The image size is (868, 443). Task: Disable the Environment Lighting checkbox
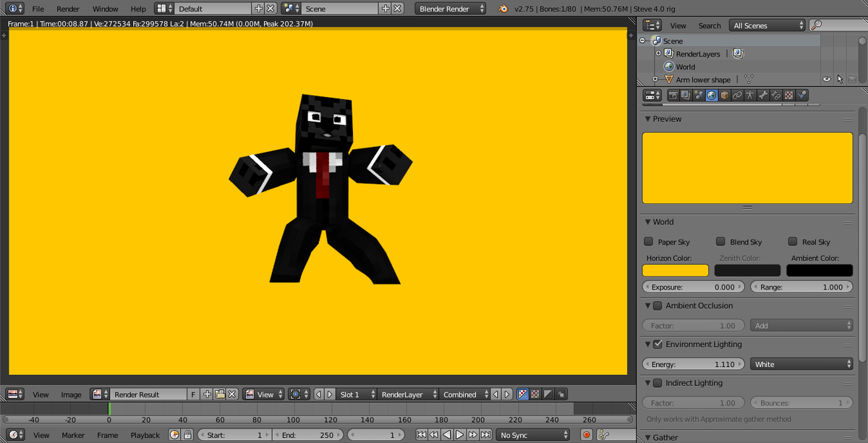[x=658, y=344]
